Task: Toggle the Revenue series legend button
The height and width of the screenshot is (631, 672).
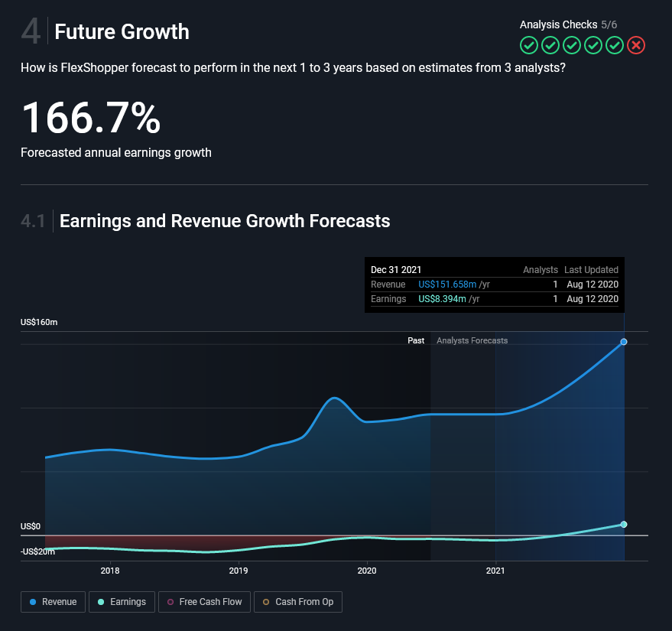Action: pyautogui.click(x=54, y=602)
